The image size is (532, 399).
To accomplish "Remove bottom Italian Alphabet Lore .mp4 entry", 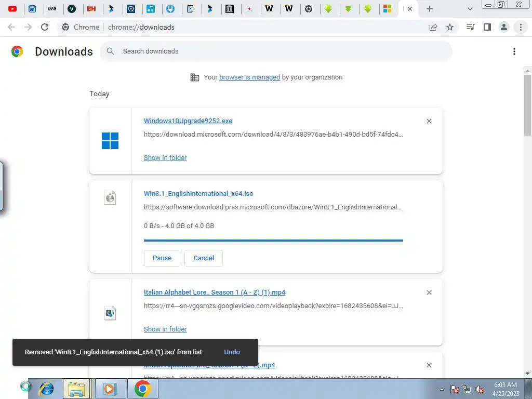I will 429,365.
